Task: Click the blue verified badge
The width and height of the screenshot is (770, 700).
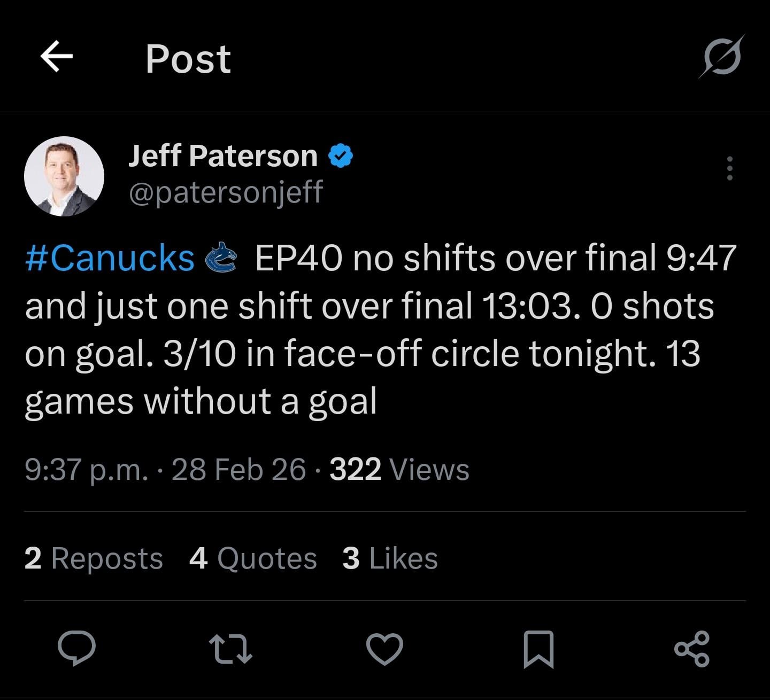Action: coord(341,156)
